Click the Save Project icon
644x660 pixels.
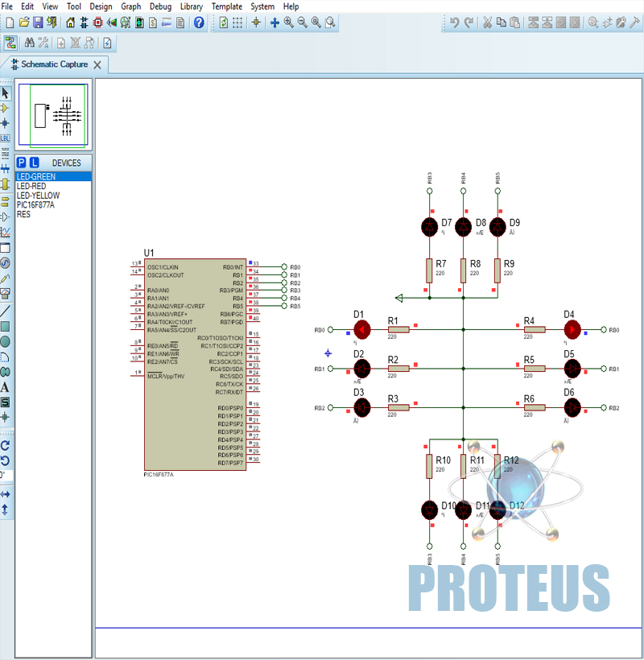tap(38, 23)
